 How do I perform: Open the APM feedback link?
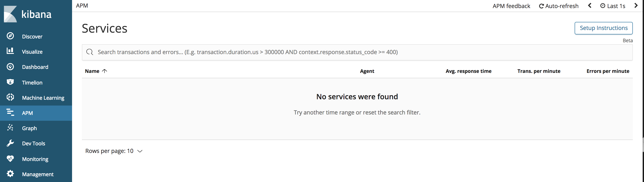click(x=511, y=6)
